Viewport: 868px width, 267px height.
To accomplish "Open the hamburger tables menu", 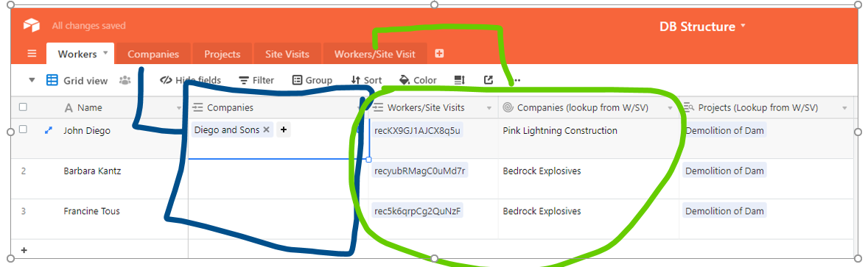I will [32, 54].
